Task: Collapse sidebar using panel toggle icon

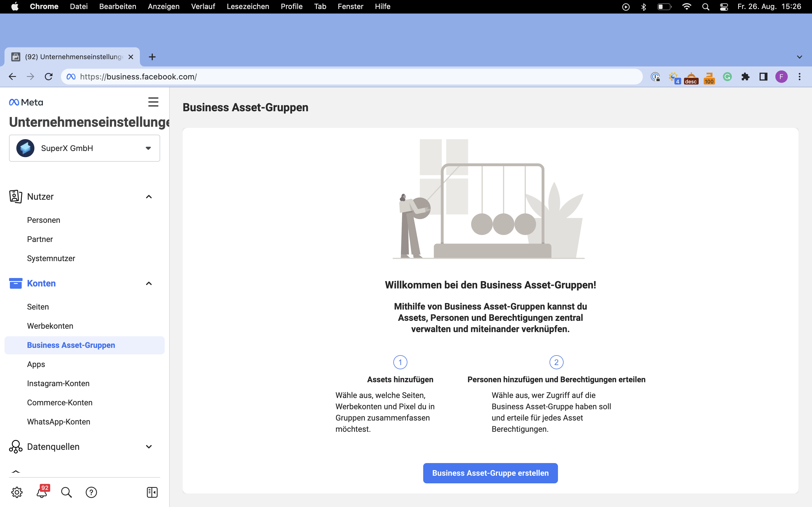Action: (152, 492)
